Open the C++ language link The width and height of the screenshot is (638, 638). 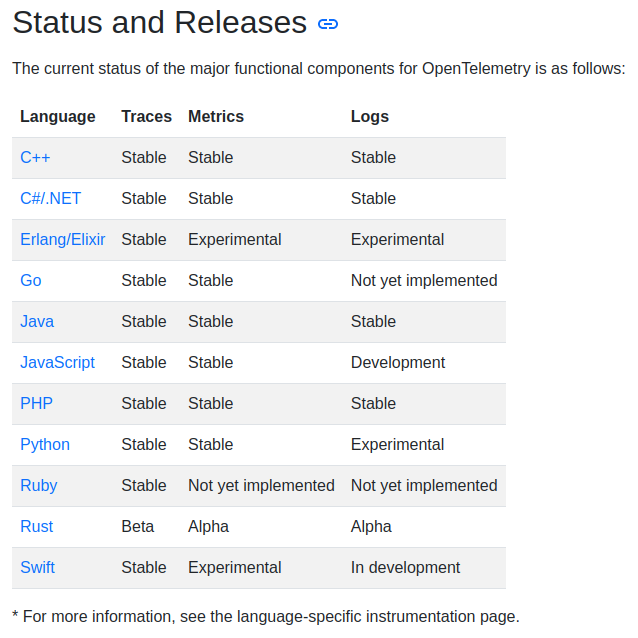click(35, 157)
